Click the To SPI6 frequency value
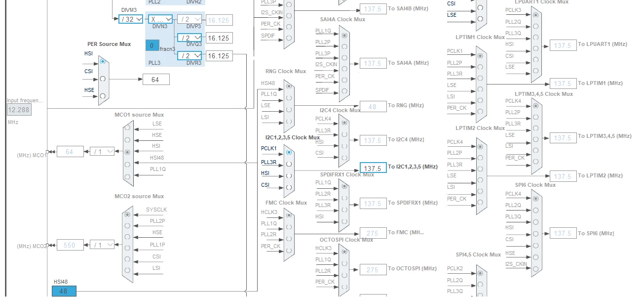Screen dimensions: 644x297 (563, 233)
